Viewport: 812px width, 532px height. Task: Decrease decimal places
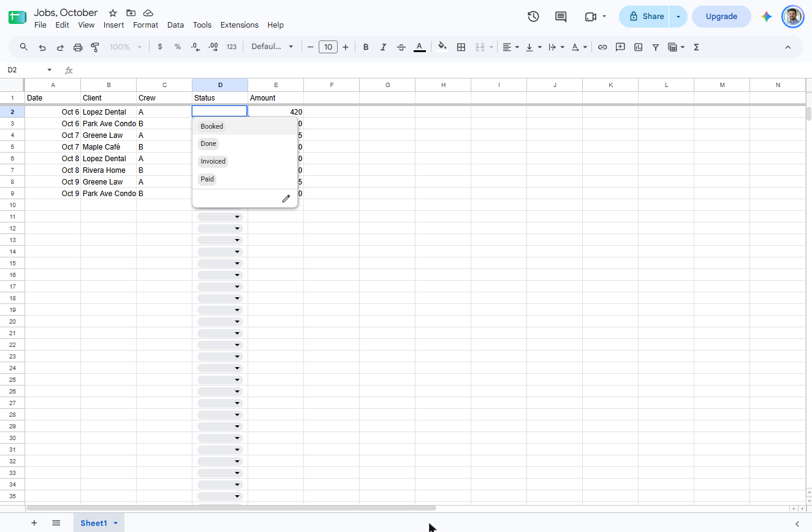point(195,47)
